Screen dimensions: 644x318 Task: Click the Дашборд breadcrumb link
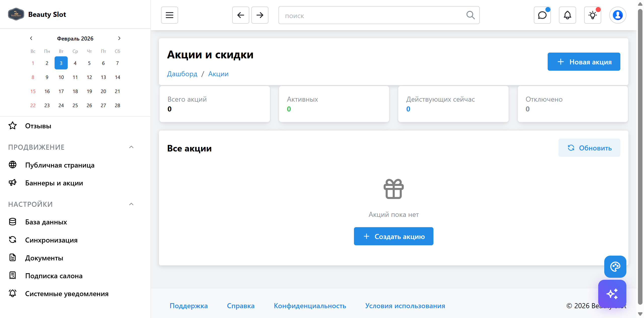pos(182,74)
